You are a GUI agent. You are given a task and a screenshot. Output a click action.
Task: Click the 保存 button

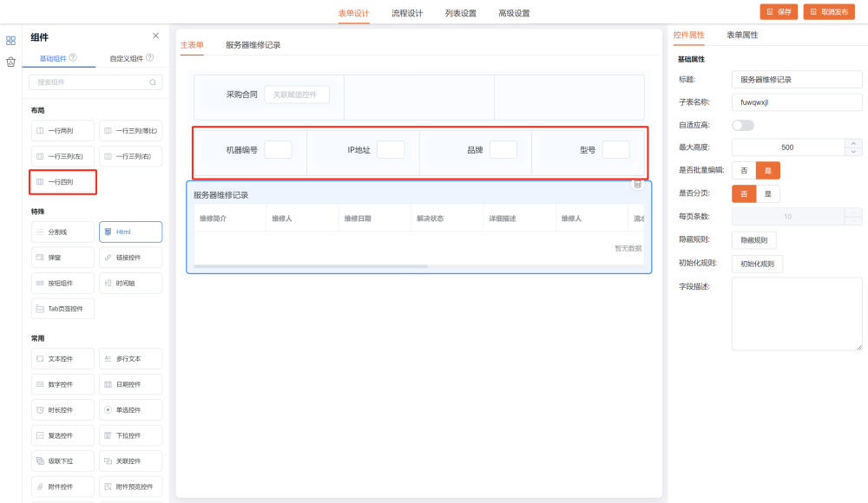click(779, 12)
